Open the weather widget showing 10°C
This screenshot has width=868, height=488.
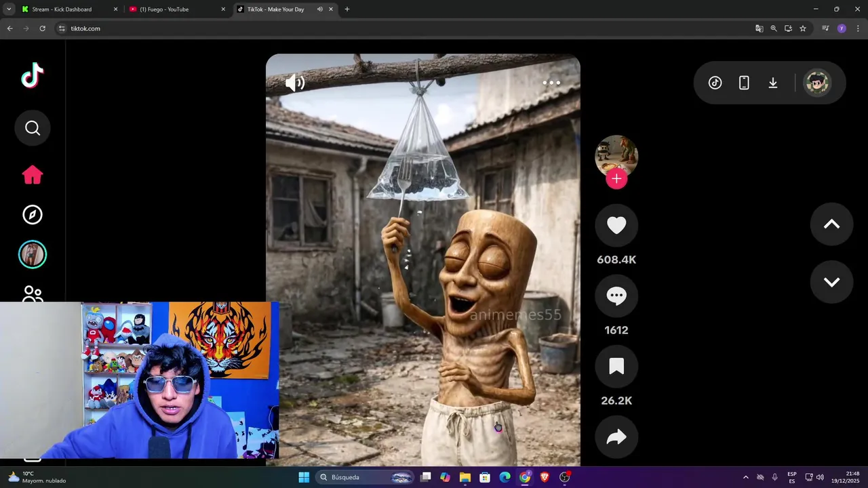coord(37,477)
